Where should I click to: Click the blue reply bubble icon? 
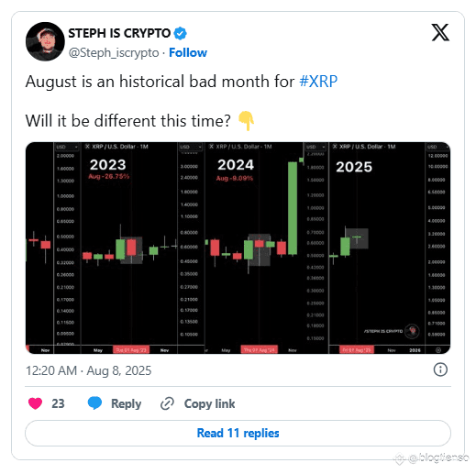[x=94, y=403]
